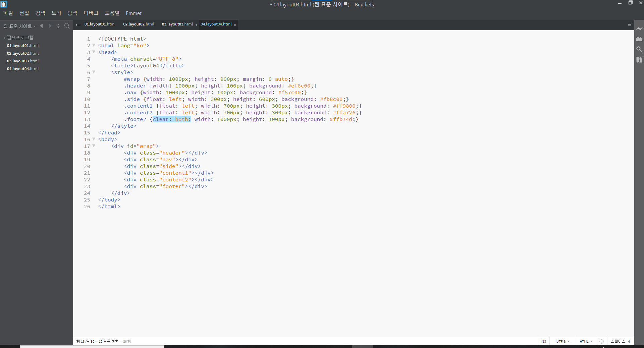
Task: Open the 보기 menu
Action: [x=56, y=13]
